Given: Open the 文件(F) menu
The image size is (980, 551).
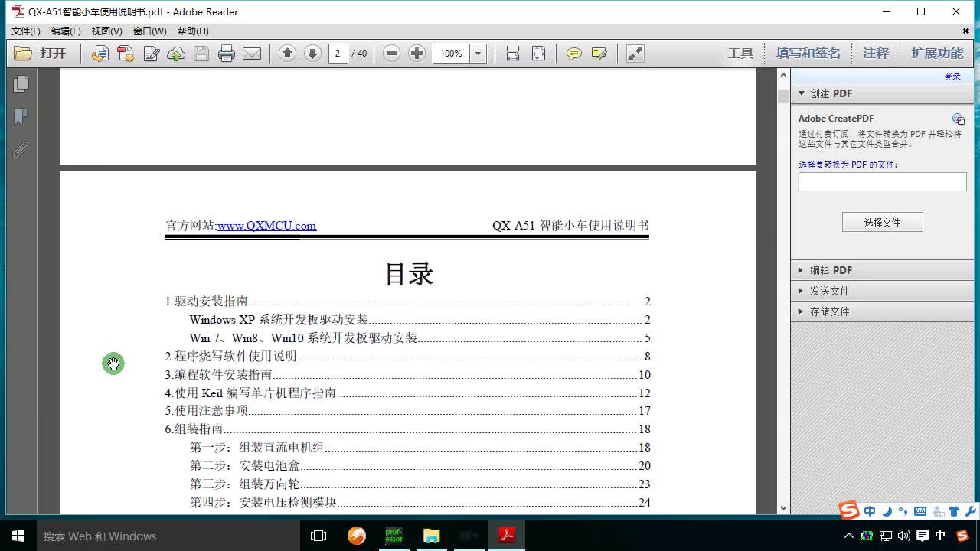Looking at the screenshot, I should click(26, 31).
